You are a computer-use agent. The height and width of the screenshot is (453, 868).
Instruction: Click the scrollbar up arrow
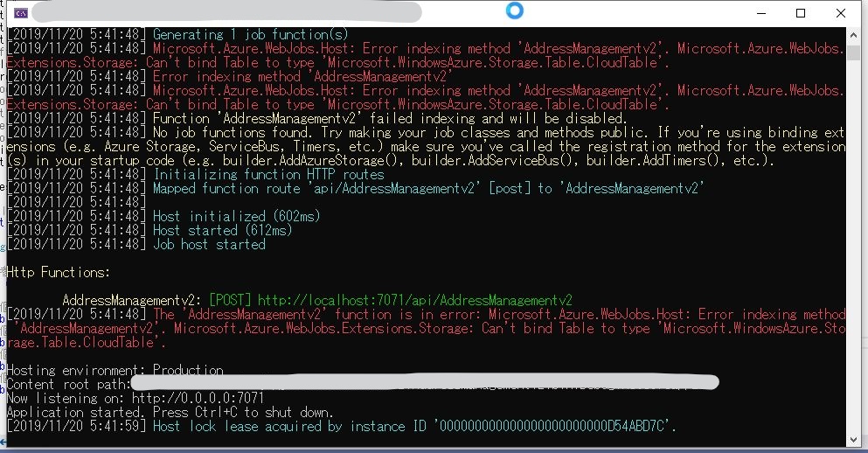pyautogui.click(x=853, y=35)
